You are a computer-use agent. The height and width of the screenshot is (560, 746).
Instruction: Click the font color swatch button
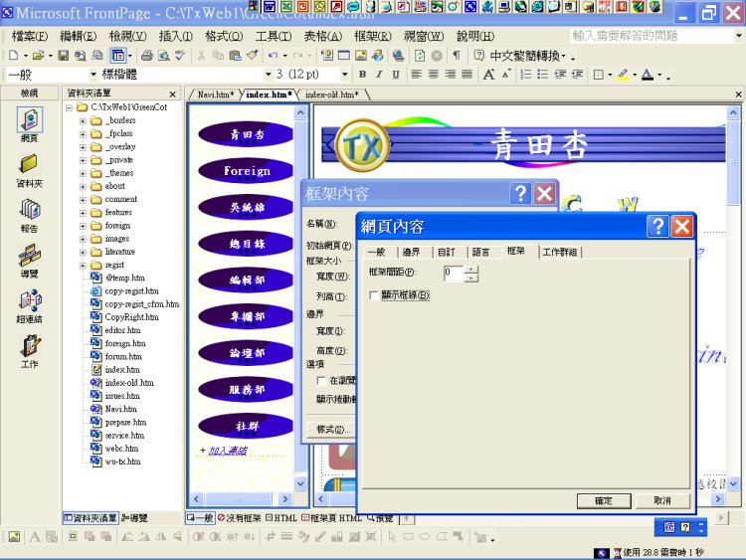pos(648,75)
